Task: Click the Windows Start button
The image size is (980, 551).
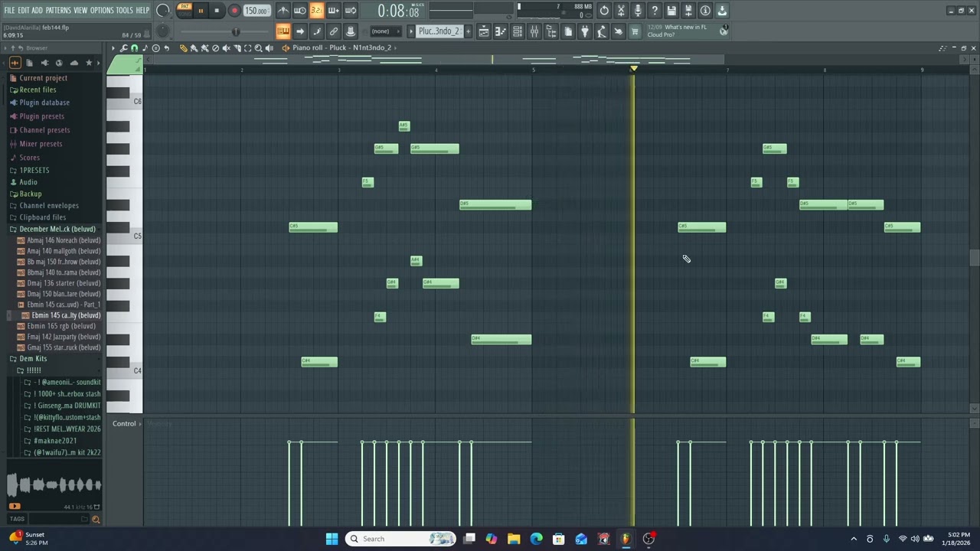Action: tap(332, 539)
